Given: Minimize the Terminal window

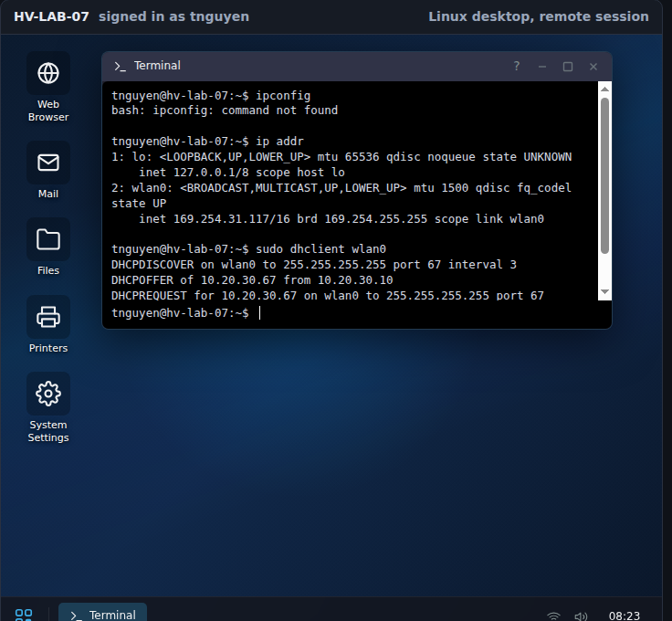Looking at the screenshot, I should tap(542, 67).
